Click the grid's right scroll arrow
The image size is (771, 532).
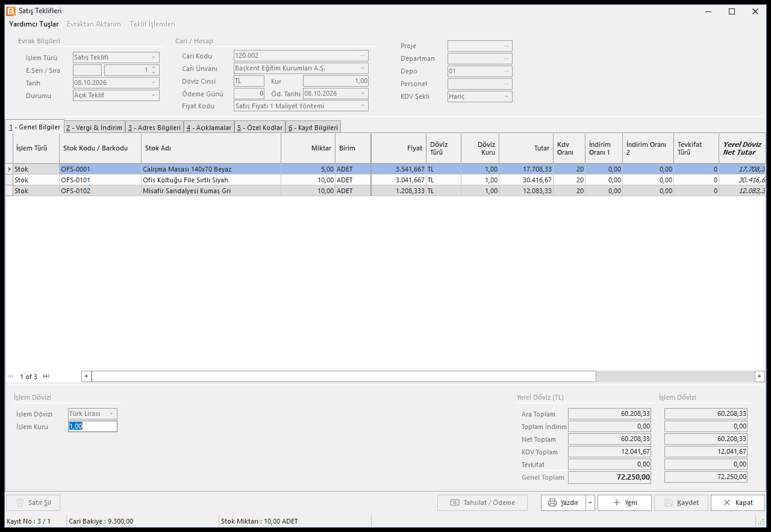760,376
